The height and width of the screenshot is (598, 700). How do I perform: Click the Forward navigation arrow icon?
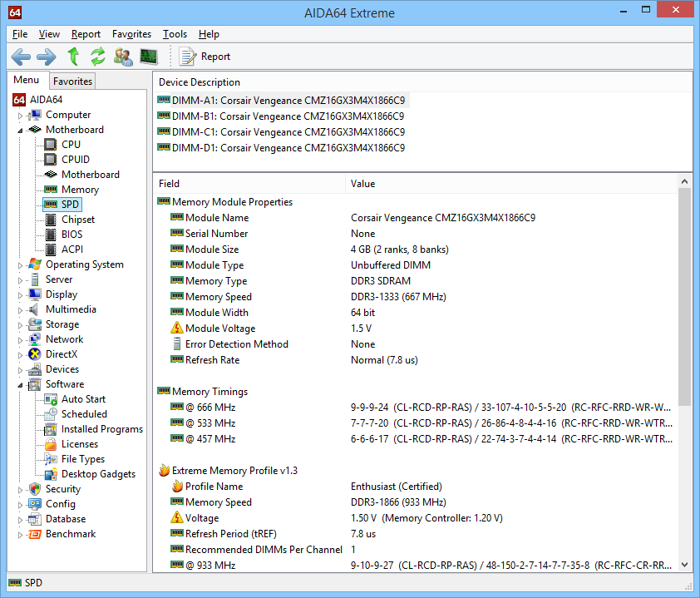coord(47,57)
